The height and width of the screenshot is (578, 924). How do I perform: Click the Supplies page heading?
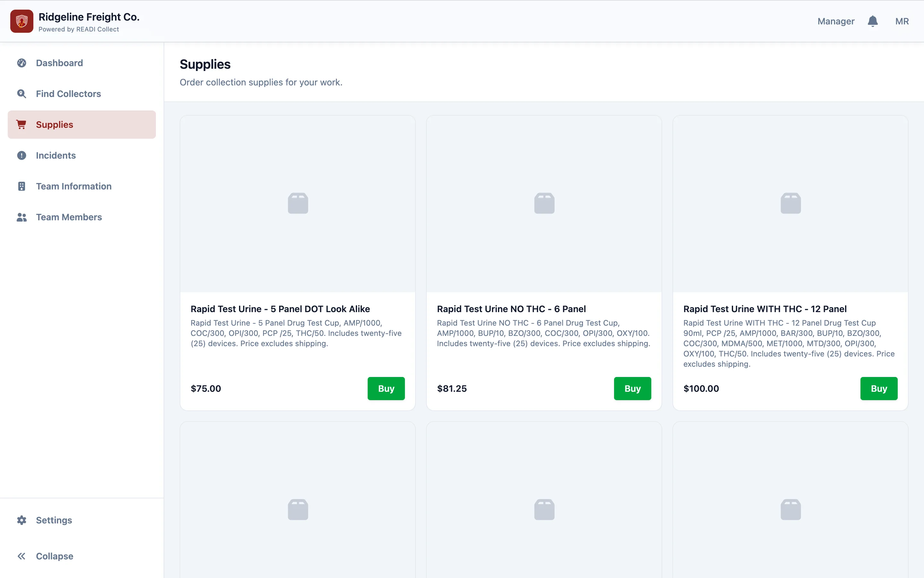pyautogui.click(x=205, y=64)
